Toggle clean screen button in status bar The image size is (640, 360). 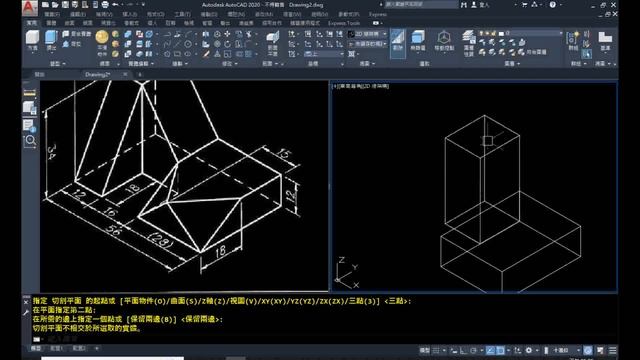pyautogui.click(x=600, y=350)
